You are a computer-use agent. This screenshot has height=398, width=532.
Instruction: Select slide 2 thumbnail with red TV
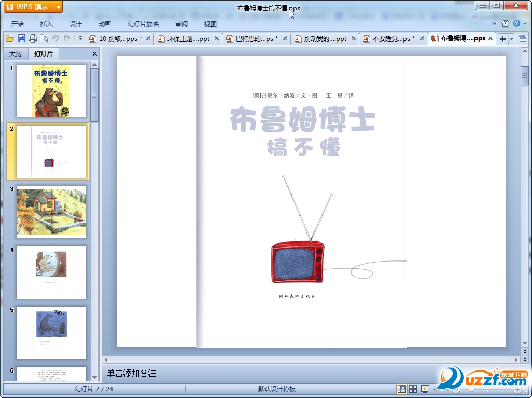click(x=51, y=152)
